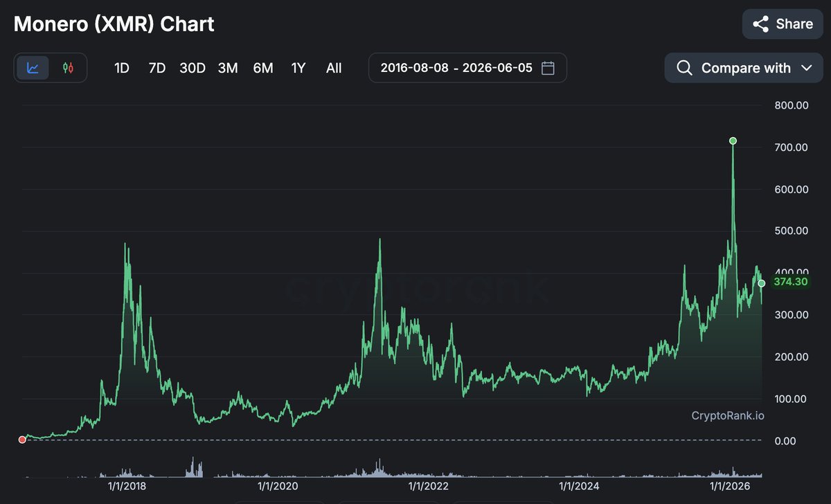
Task: Open the 2016-08-08 - 2026-06-05 date field
Action: pyautogui.click(x=467, y=68)
